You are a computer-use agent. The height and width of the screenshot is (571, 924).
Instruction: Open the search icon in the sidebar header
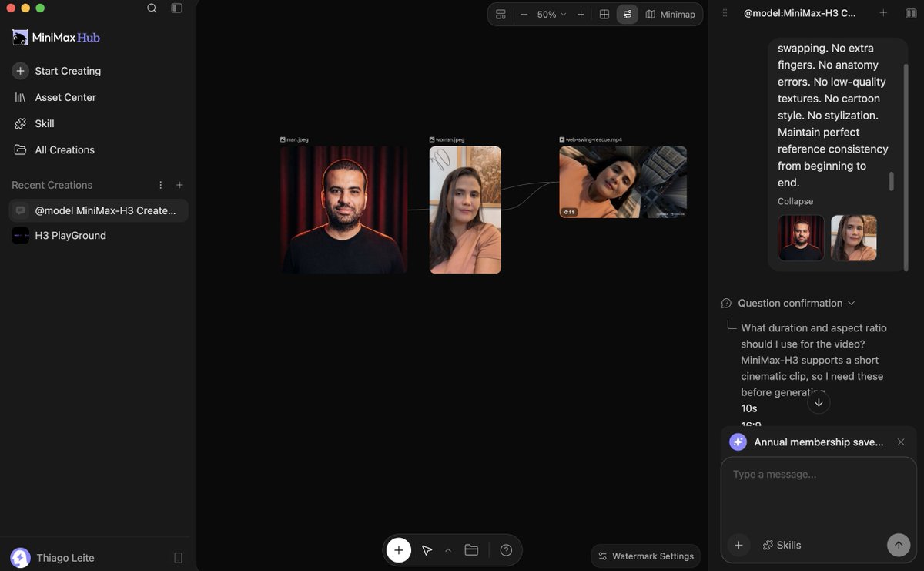click(x=152, y=8)
